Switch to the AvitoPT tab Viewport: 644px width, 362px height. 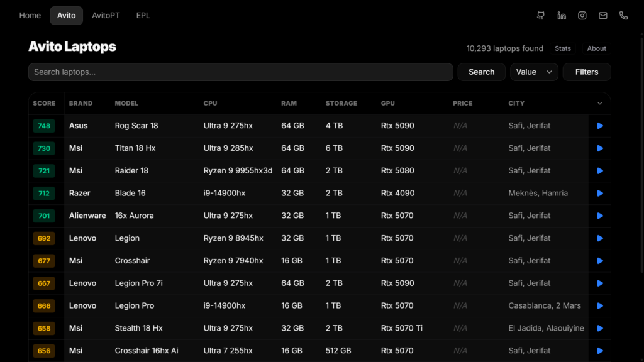click(106, 16)
